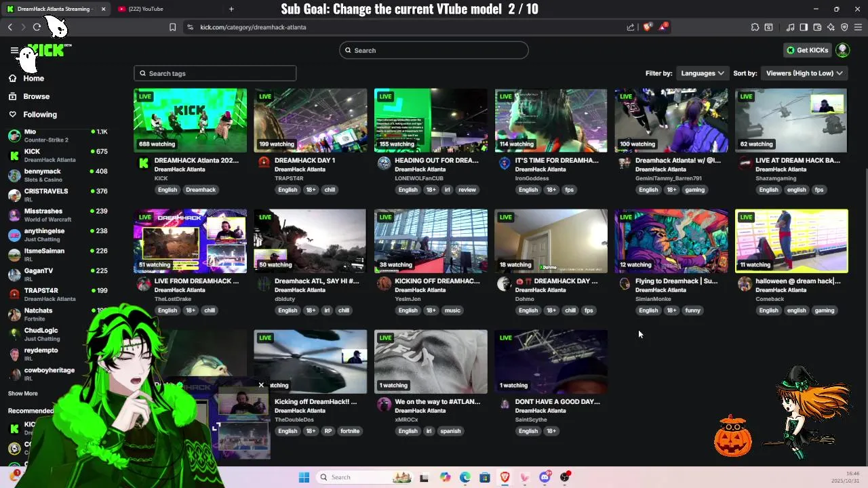Open the Viewers (High to Low) sort dropdown
The width and height of the screenshot is (868, 488).
(804, 73)
